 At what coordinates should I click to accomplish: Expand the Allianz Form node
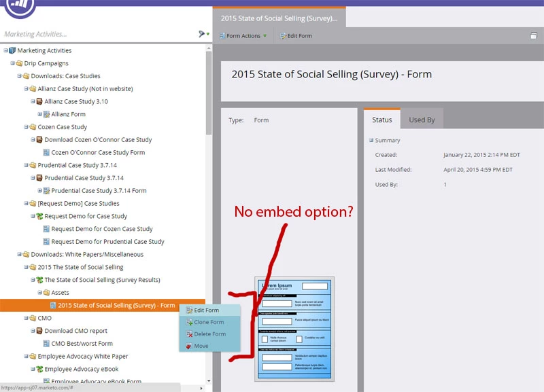point(39,114)
